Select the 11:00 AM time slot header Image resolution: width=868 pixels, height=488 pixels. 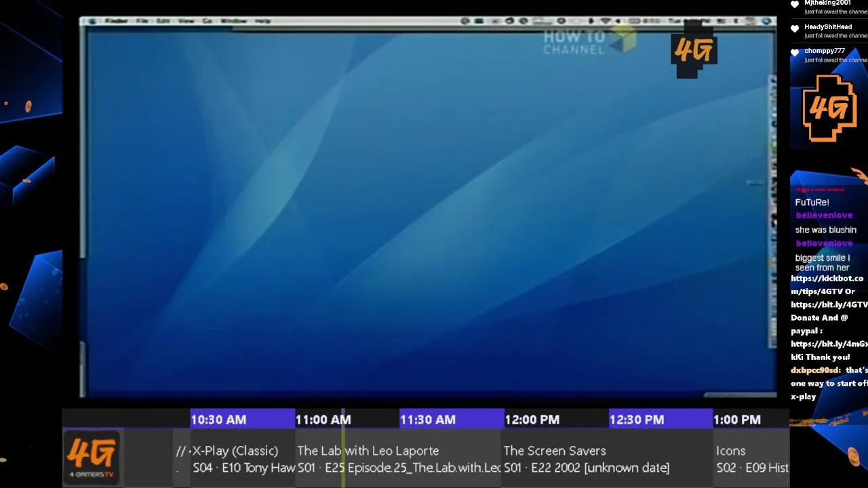[347, 420]
